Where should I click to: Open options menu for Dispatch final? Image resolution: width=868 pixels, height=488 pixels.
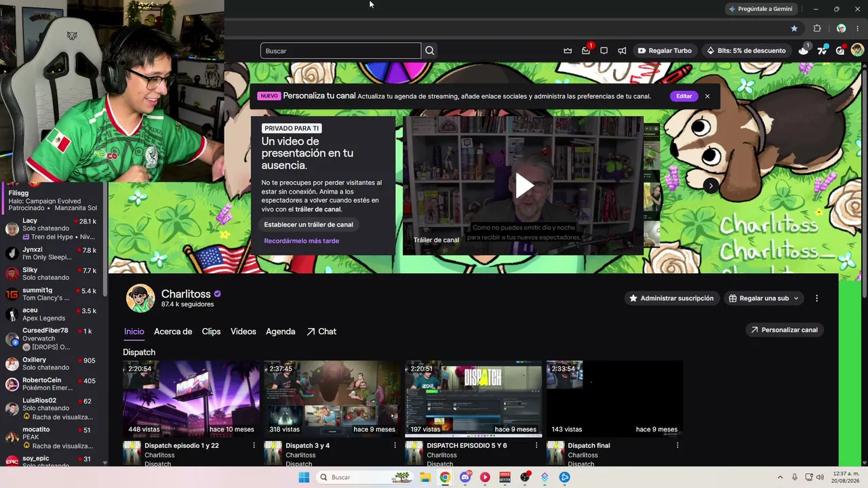coord(677,445)
